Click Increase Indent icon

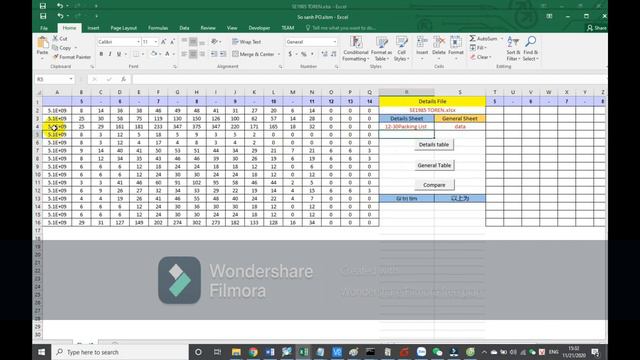(223, 54)
